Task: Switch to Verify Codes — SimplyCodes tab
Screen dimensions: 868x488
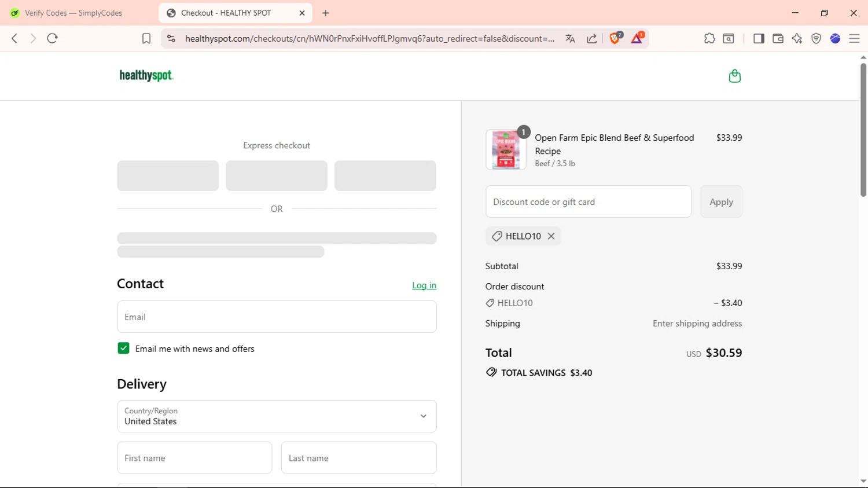Action: pyautogui.click(x=73, y=13)
